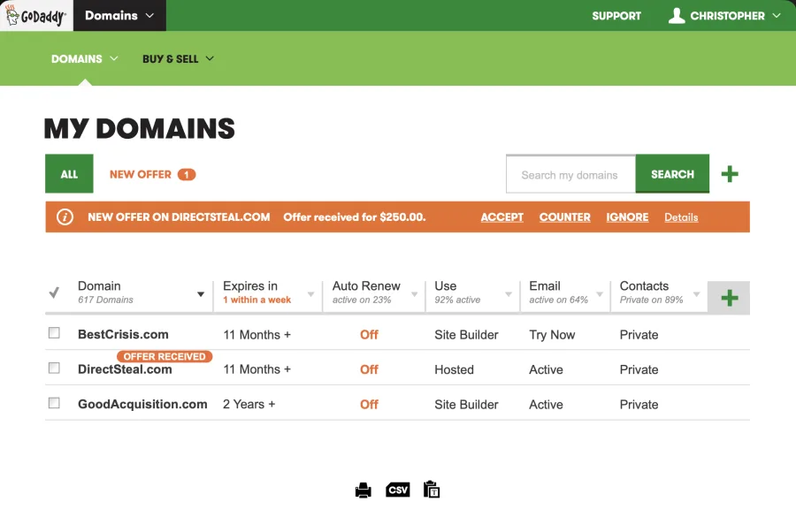Counter the $250.00 offer
This screenshot has height=532, width=796.
coord(564,217)
